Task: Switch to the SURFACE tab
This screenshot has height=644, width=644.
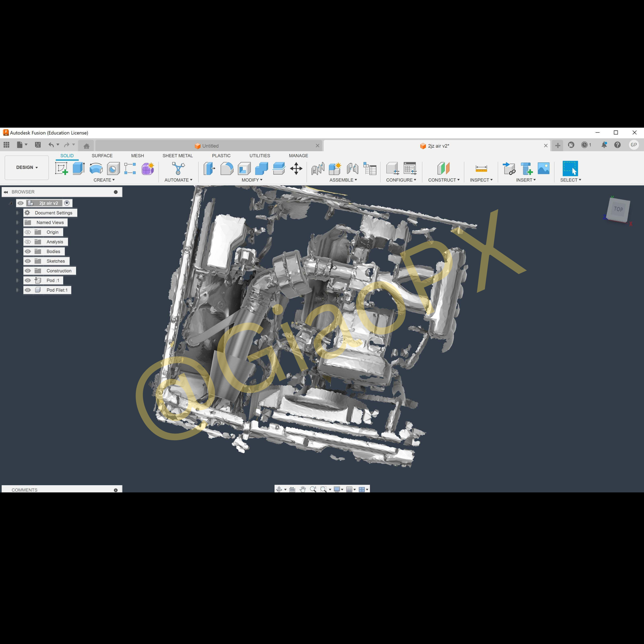Action: 102,156
